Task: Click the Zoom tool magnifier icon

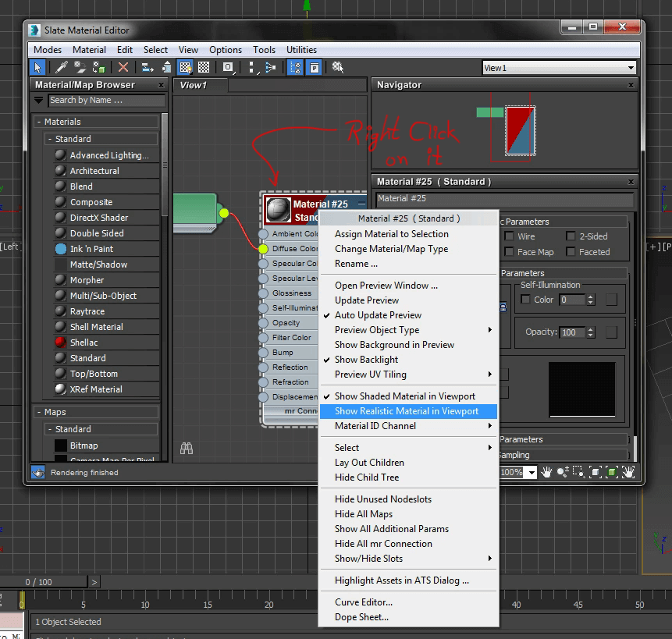Action: (x=562, y=472)
